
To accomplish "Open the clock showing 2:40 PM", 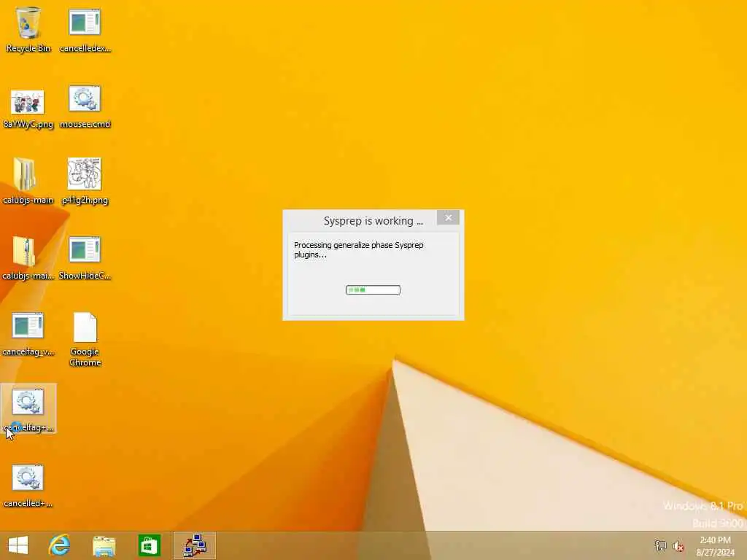I will [x=715, y=545].
